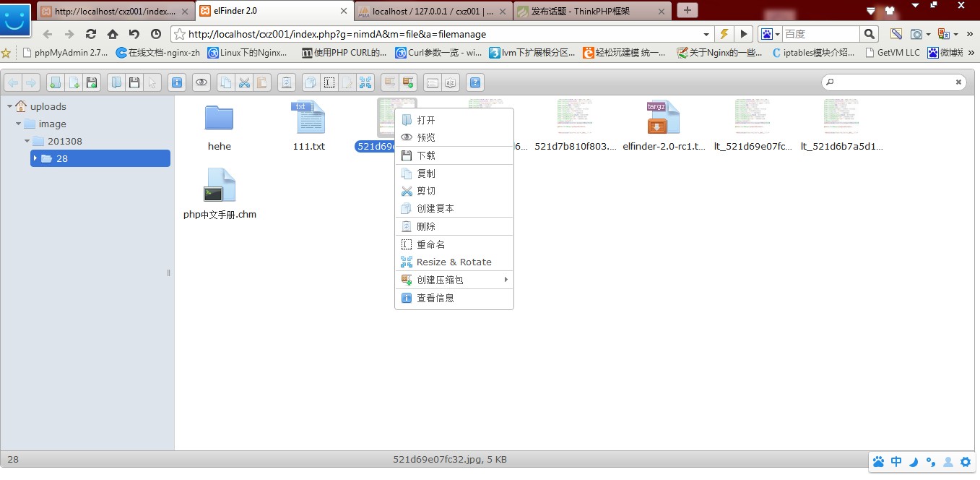
Task: Click 下载 to download the selected file
Action: click(x=425, y=155)
